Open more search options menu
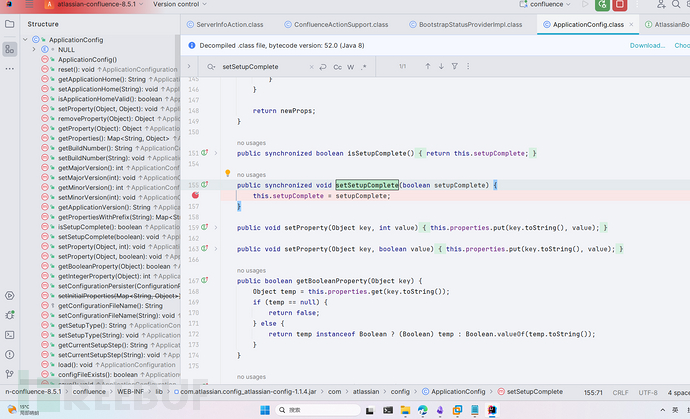 [468, 66]
